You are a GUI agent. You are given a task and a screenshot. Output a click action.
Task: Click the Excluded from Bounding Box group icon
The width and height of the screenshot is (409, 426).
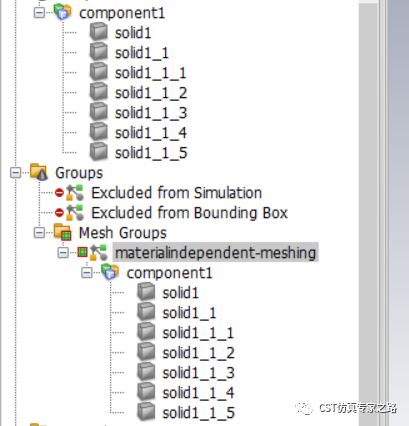pos(75,212)
